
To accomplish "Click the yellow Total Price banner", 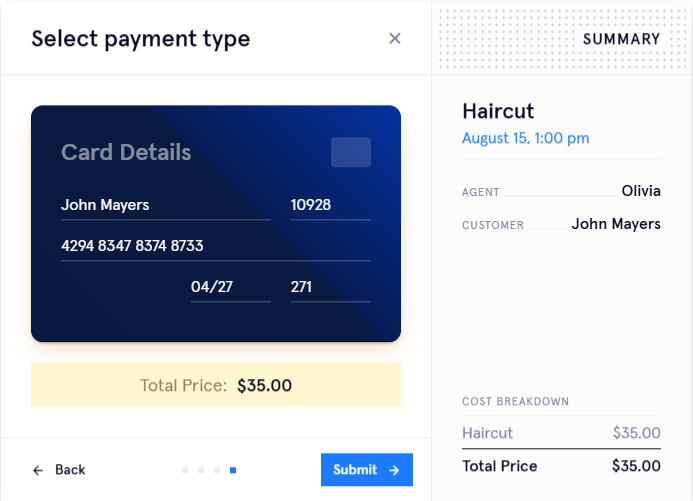I will point(216,385).
